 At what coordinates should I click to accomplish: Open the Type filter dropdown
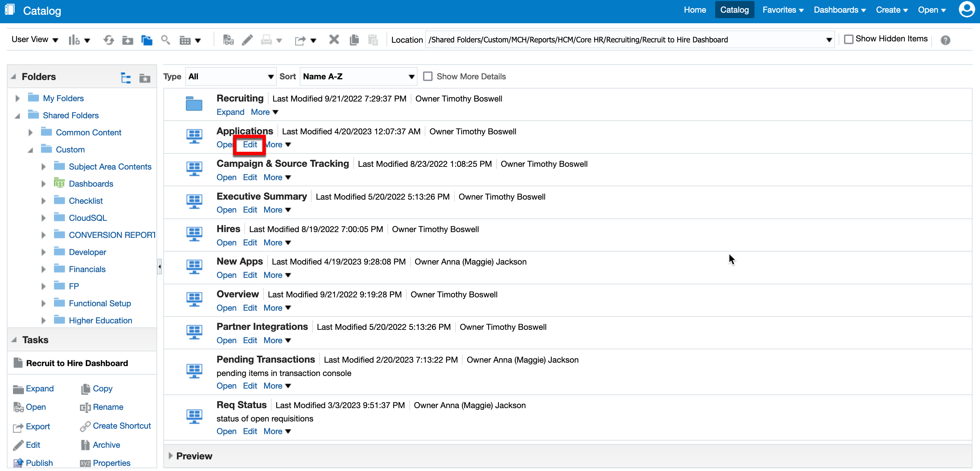click(231, 76)
